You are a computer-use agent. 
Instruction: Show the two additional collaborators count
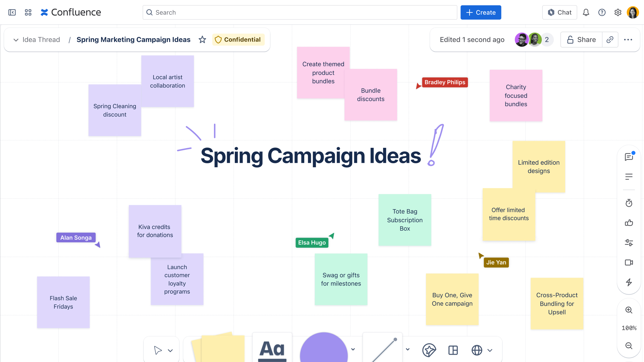(547, 40)
